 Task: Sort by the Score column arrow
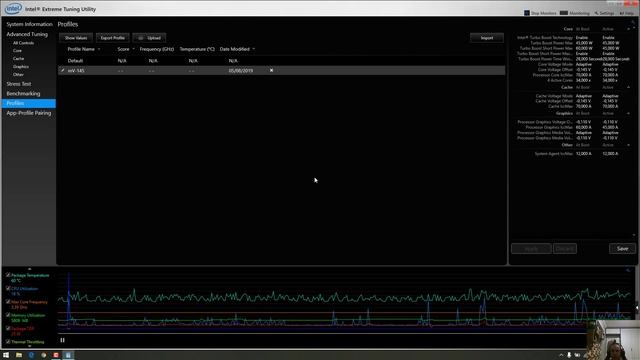133,49
